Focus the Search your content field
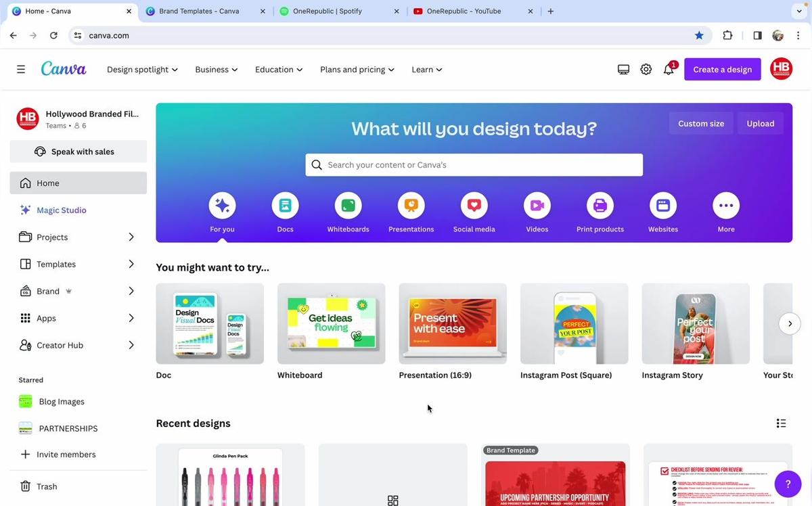 474,165
